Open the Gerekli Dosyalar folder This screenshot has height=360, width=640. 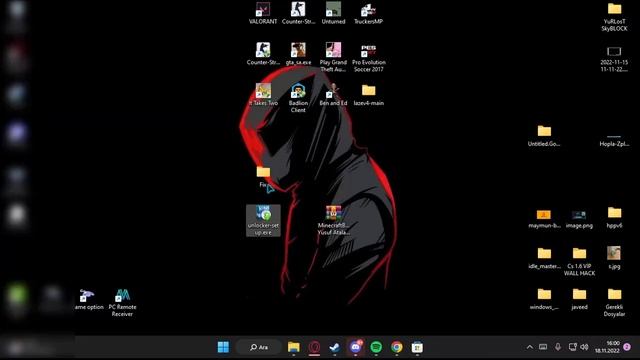tap(614, 302)
